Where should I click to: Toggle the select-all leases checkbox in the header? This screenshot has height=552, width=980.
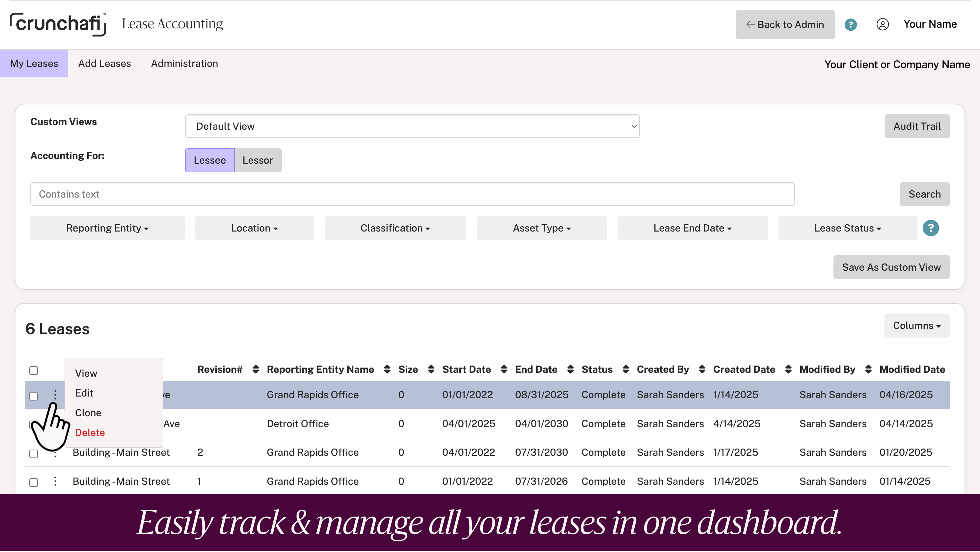click(x=34, y=371)
